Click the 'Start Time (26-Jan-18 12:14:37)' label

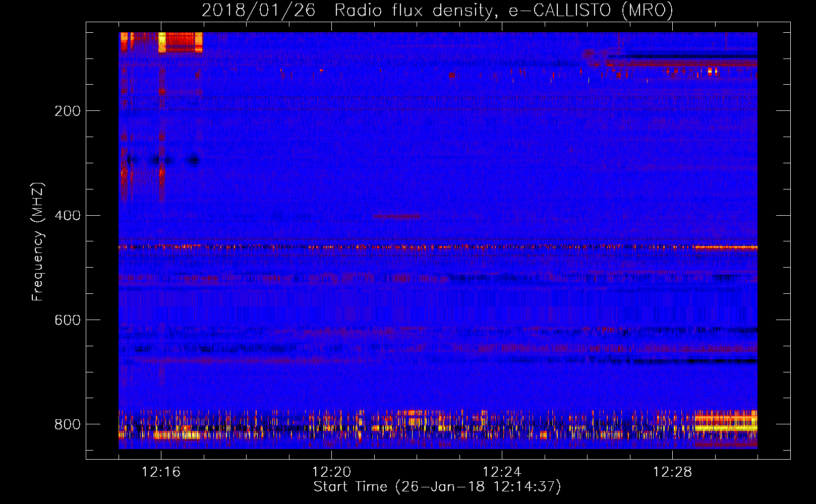click(437, 487)
